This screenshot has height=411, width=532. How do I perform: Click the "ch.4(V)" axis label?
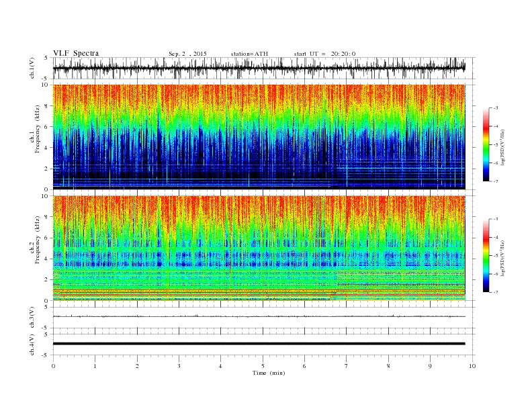pos(32,345)
